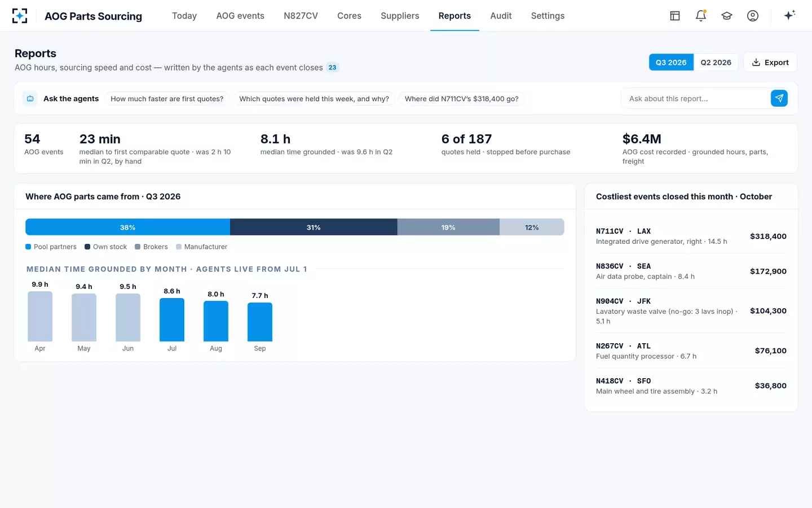Screen dimensions: 812x508
Task: Open the layout panel icon in header
Action: tap(675, 16)
